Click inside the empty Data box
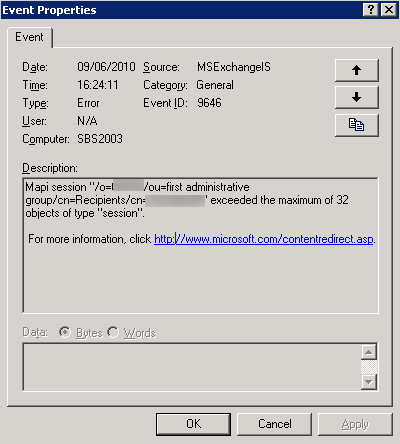 tap(192, 367)
